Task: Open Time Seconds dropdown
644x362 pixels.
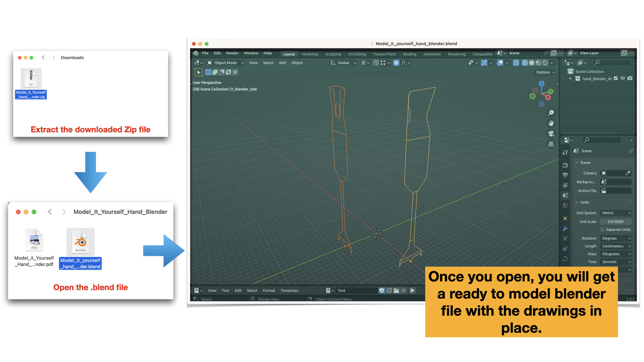Action: coord(616,262)
